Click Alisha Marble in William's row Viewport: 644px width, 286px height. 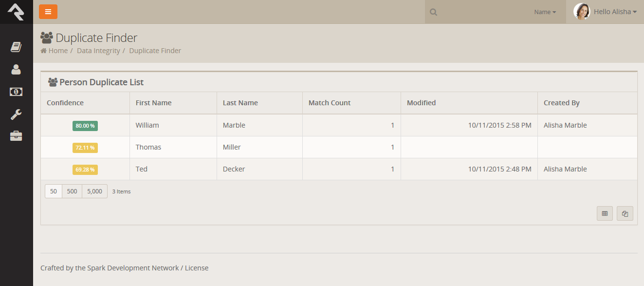[x=565, y=125]
